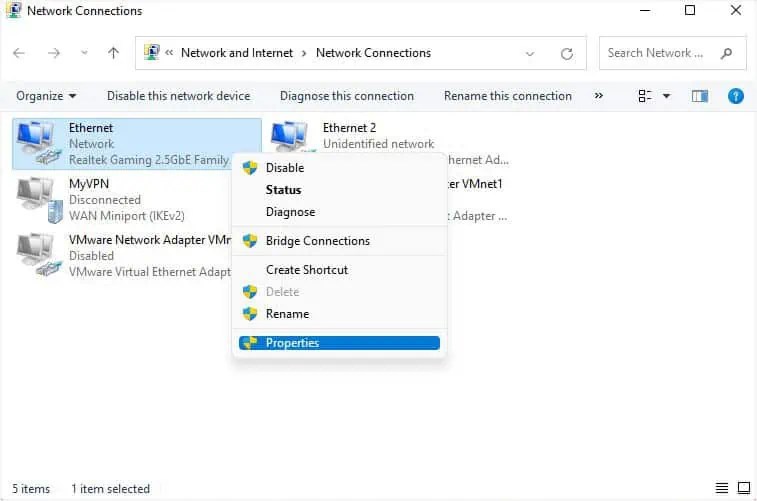The image size is (757, 501).
Task: Open recent locations dropdown arrow
Action: [x=84, y=53]
